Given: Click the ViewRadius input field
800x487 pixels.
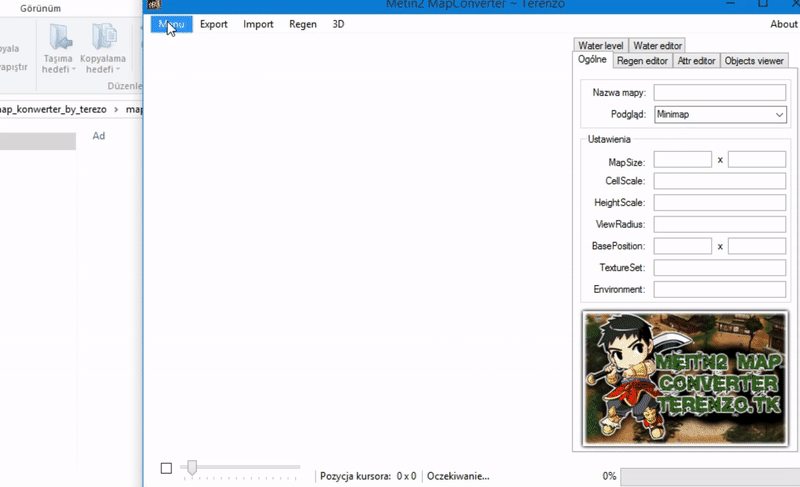Looking at the screenshot, I should (x=719, y=224).
